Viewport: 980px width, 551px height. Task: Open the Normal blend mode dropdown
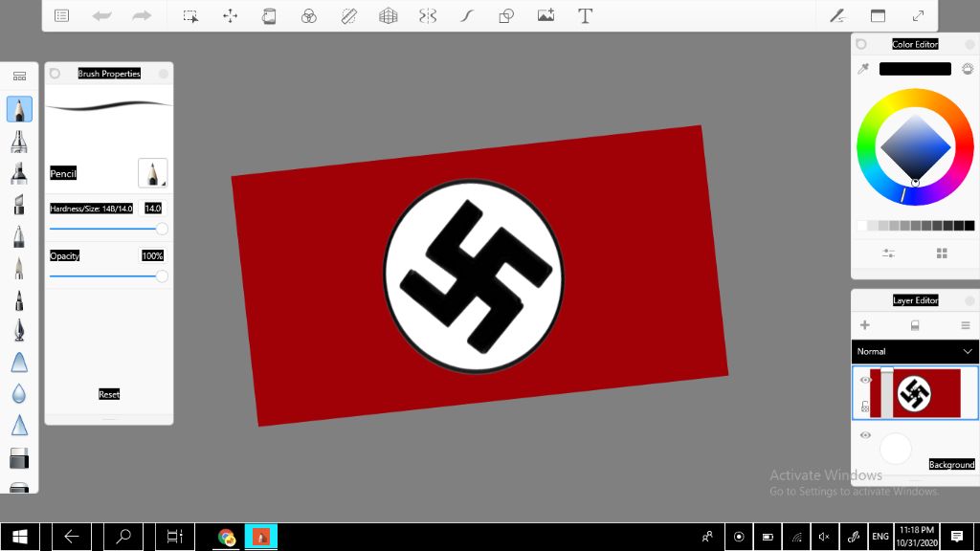[915, 352]
